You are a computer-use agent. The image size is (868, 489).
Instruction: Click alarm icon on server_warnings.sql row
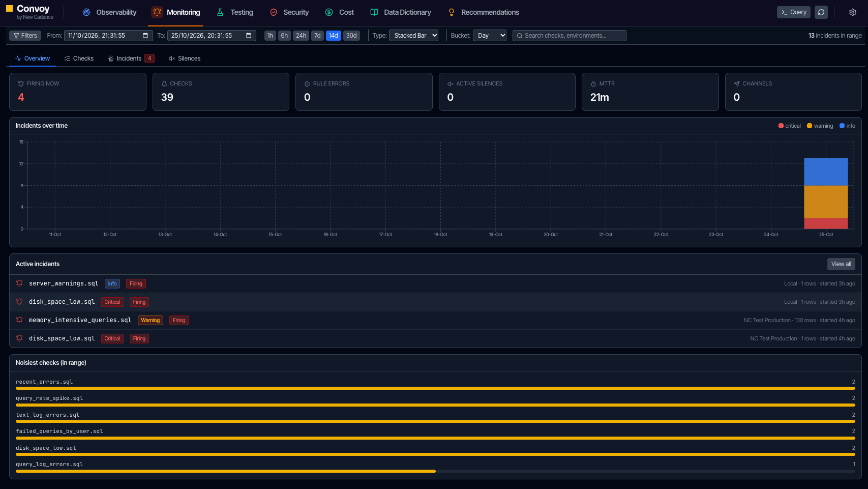(x=19, y=283)
